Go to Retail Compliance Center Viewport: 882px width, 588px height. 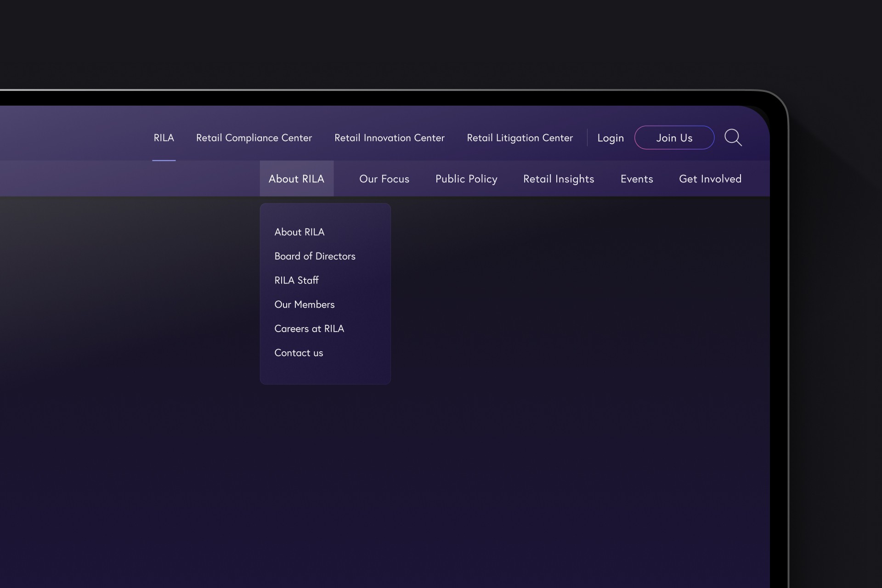coord(254,138)
